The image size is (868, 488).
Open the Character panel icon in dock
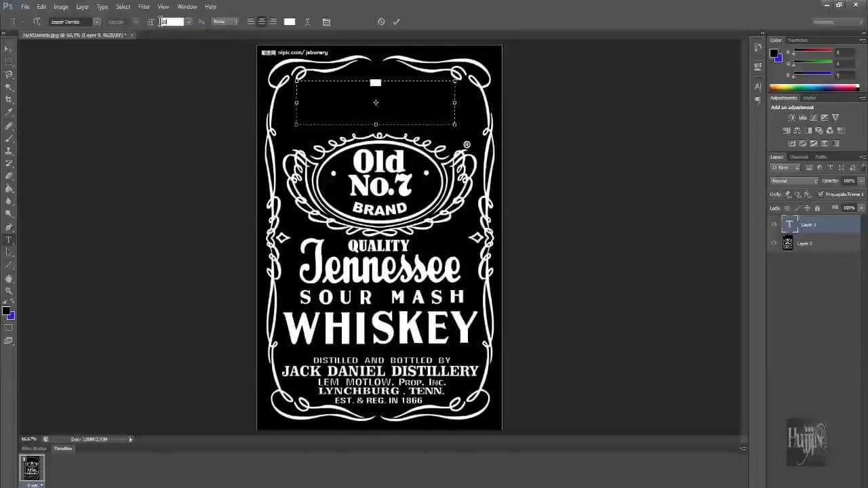click(x=757, y=86)
